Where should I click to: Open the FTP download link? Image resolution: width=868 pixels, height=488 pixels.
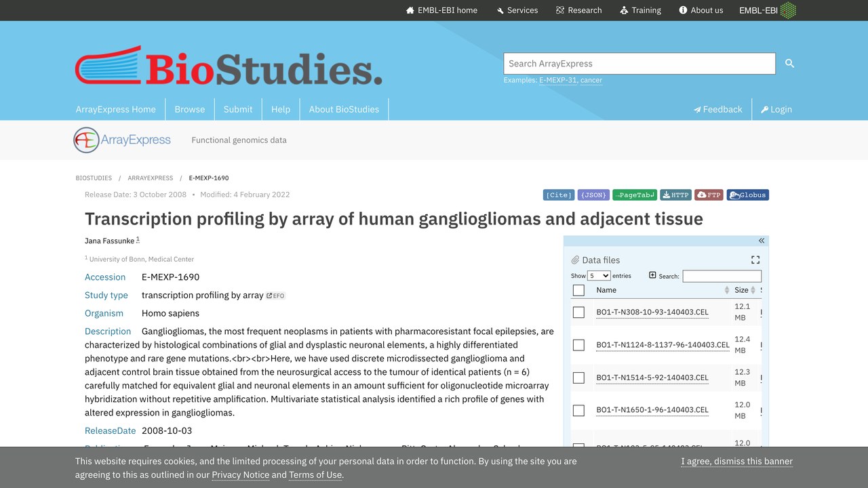[x=709, y=195]
